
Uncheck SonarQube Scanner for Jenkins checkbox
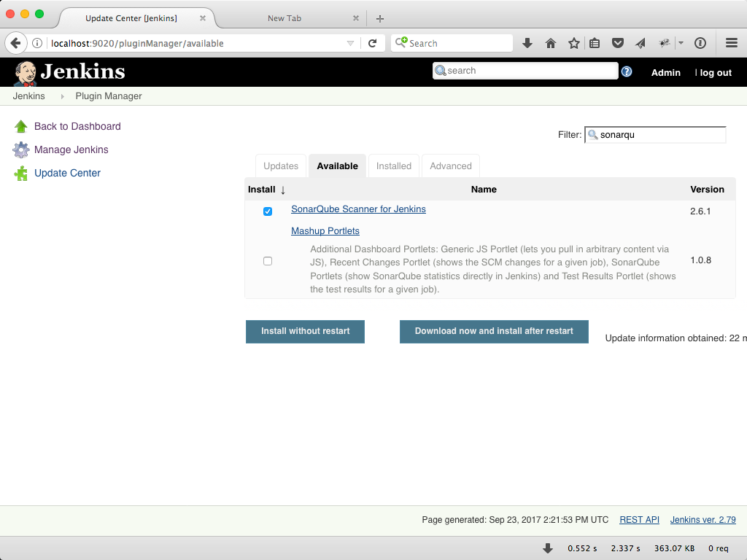coord(268,211)
